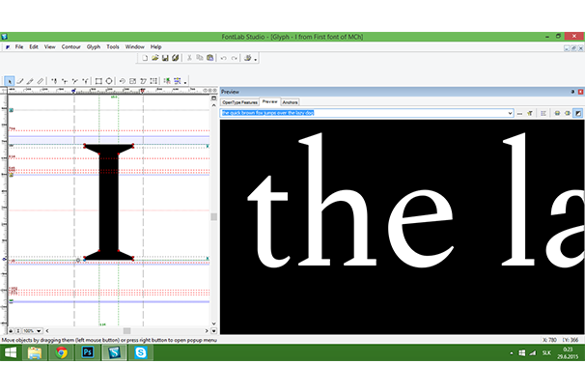Select the Edit pointer tool
The image size is (585, 392).
click(x=10, y=81)
